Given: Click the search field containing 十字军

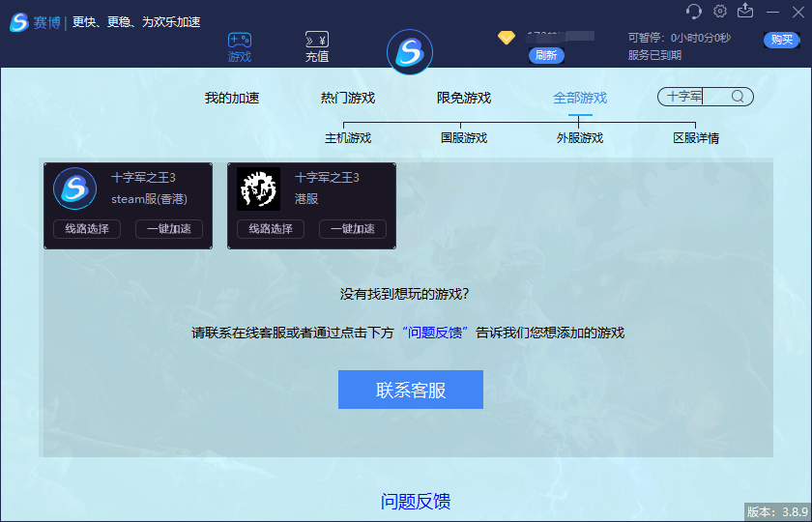Looking at the screenshot, I should tap(706, 97).
